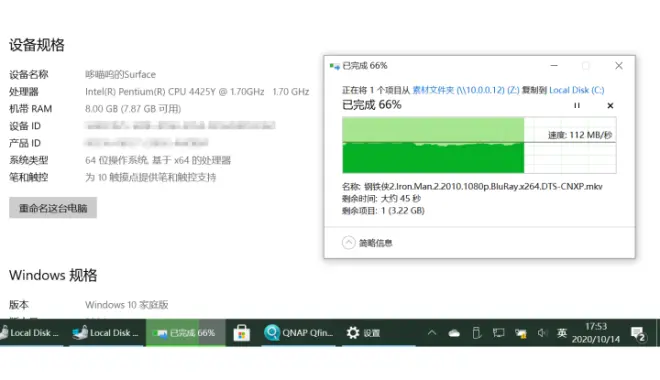Click the green copy progress graph
Image resolution: width=660 pixels, height=380 pixels.
coord(479,145)
